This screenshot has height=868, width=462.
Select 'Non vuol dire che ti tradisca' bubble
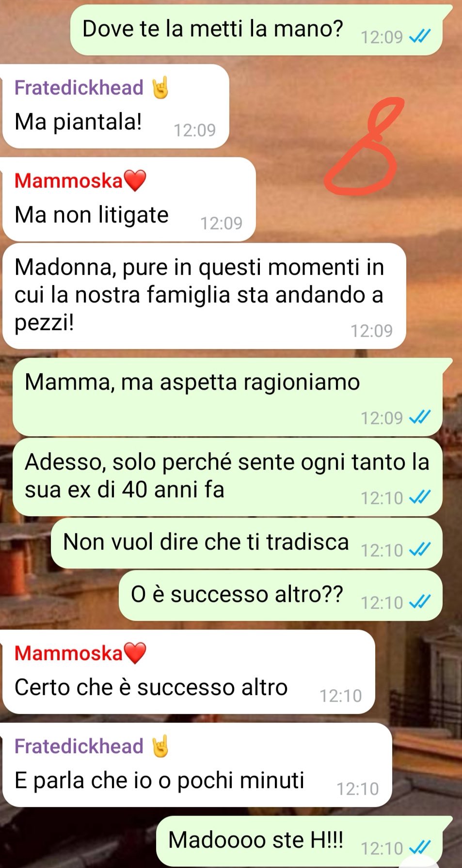(247, 543)
